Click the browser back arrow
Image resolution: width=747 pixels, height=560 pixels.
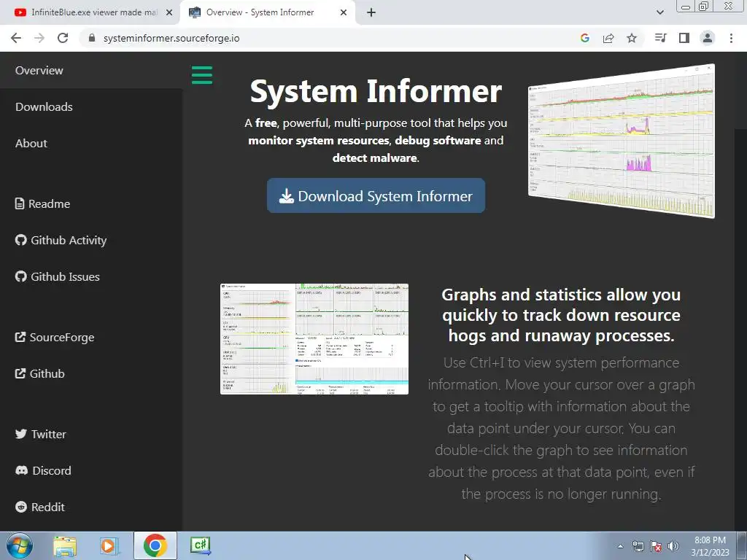coord(16,38)
